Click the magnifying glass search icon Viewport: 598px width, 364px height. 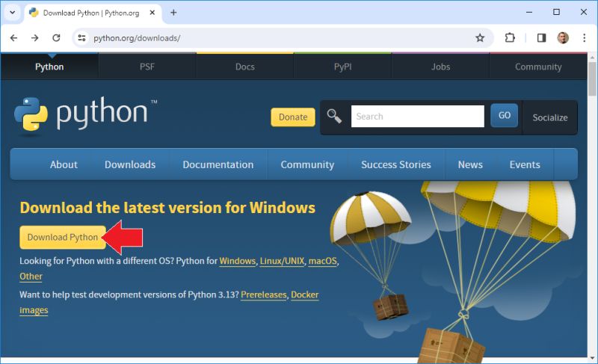pos(334,116)
